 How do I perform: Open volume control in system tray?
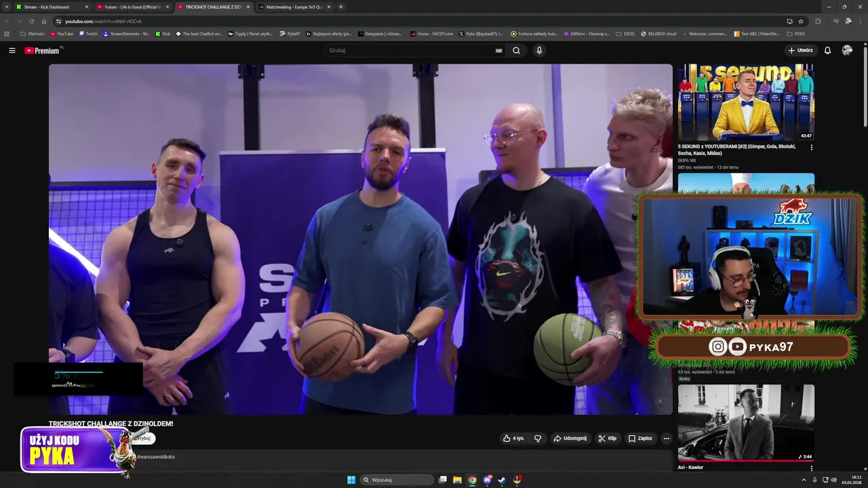click(x=833, y=480)
